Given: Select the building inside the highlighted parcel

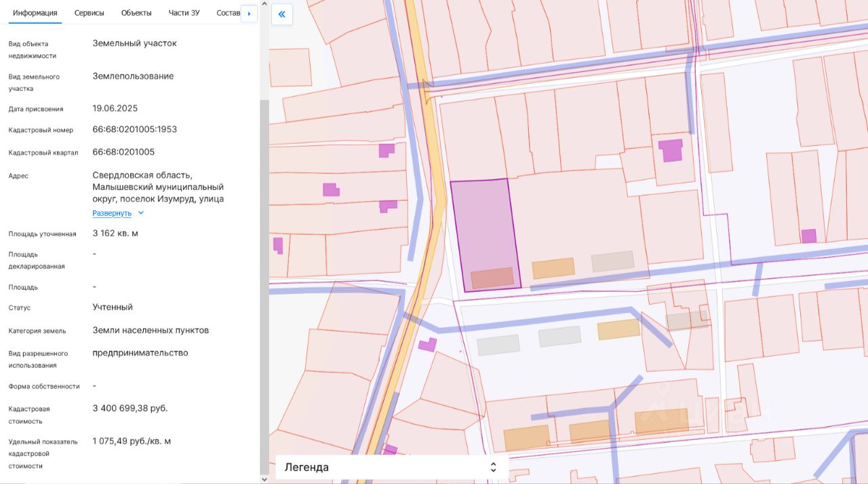Looking at the screenshot, I should click(492, 278).
